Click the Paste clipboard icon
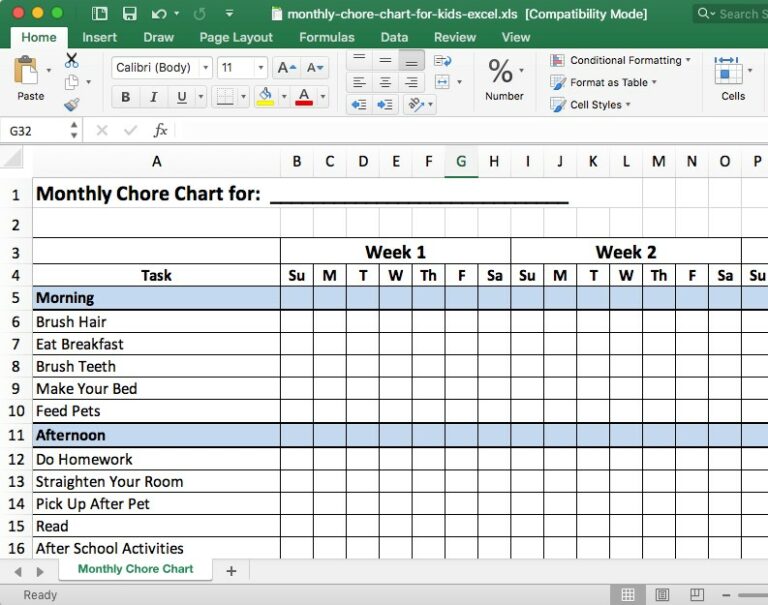This screenshot has width=768, height=605. click(26, 70)
